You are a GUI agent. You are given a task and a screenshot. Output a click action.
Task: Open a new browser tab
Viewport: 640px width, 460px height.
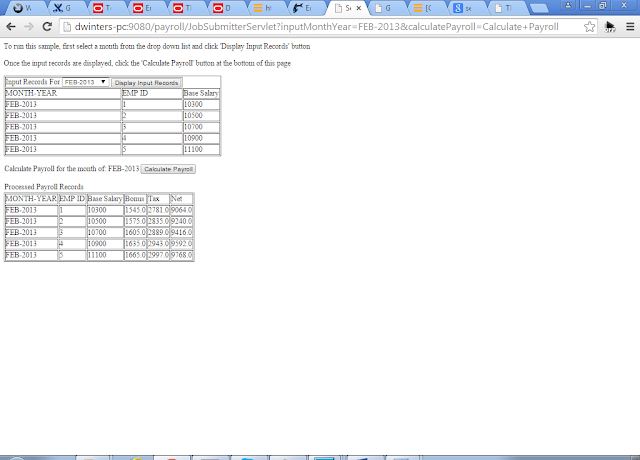(539, 8)
